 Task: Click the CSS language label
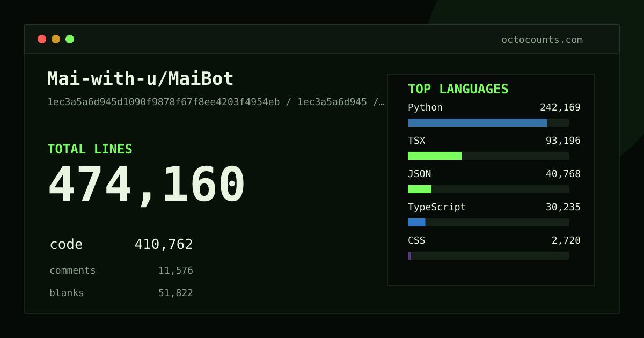(x=416, y=240)
